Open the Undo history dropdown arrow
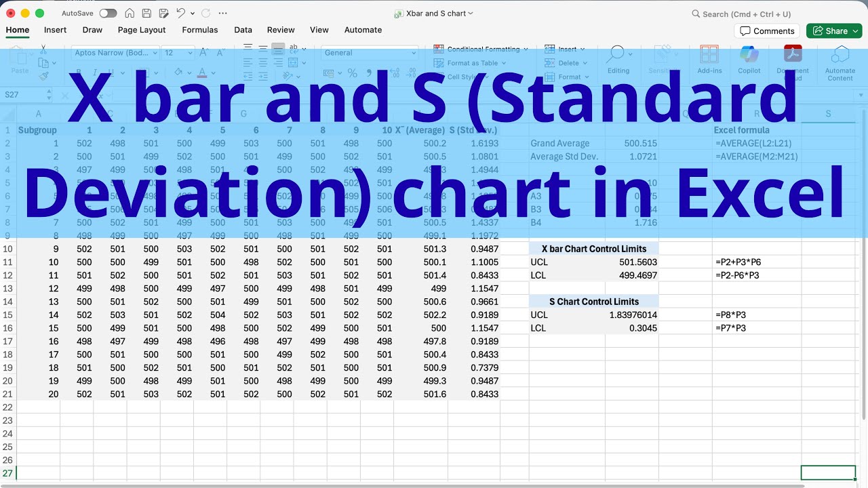The image size is (868, 488). coord(193,14)
